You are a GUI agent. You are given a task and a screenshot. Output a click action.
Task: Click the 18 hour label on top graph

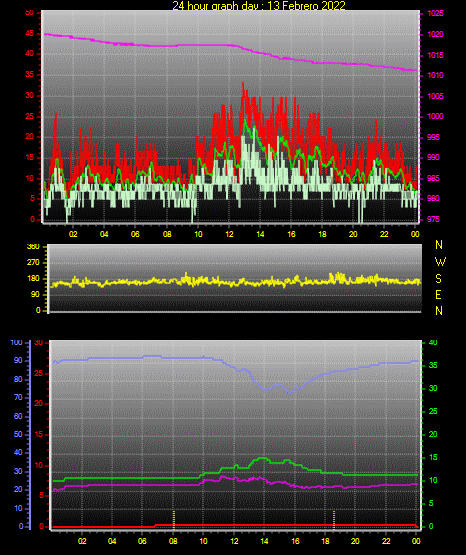(322, 234)
